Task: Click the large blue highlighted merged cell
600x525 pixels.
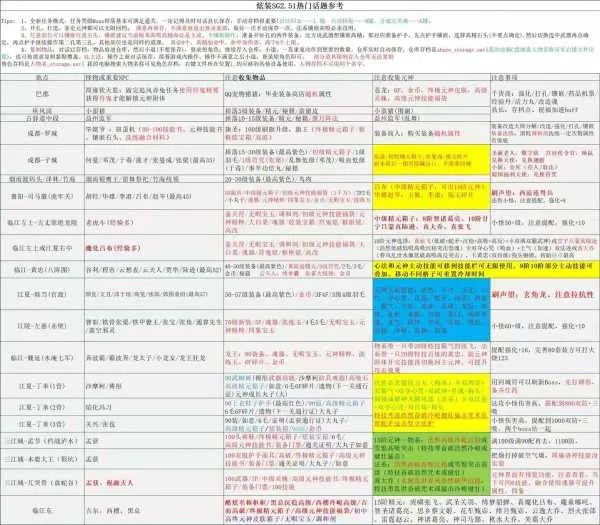Action: [431, 310]
